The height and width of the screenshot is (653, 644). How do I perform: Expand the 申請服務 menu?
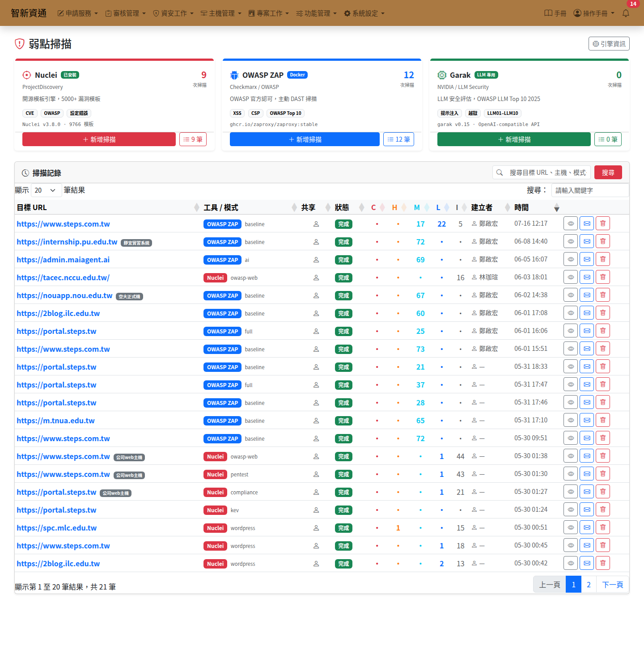click(x=78, y=13)
